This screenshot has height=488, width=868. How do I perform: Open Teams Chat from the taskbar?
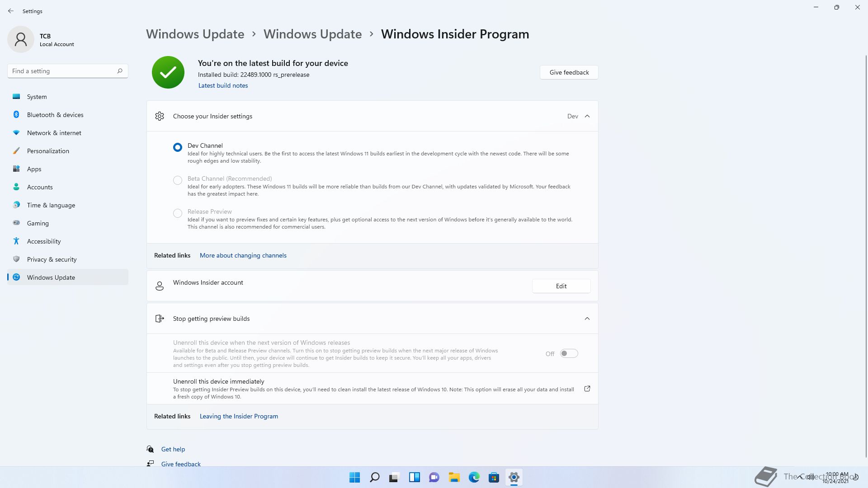click(434, 477)
